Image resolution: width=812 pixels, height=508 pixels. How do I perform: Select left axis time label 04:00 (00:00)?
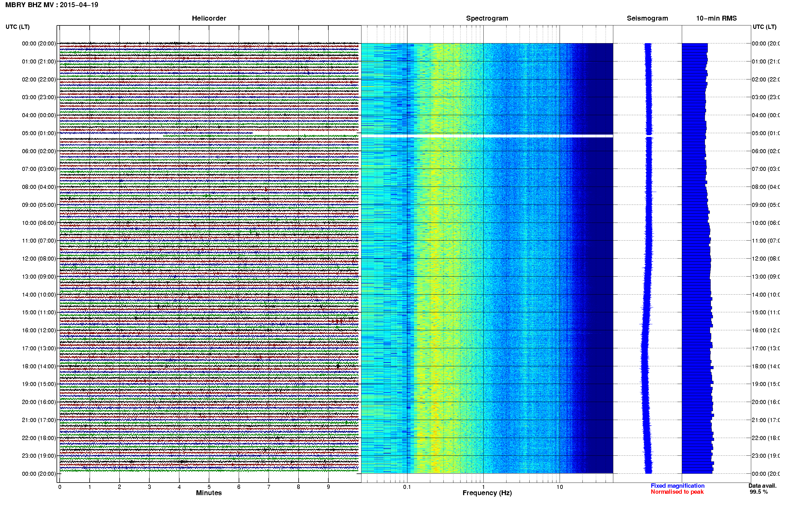coord(39,115)
